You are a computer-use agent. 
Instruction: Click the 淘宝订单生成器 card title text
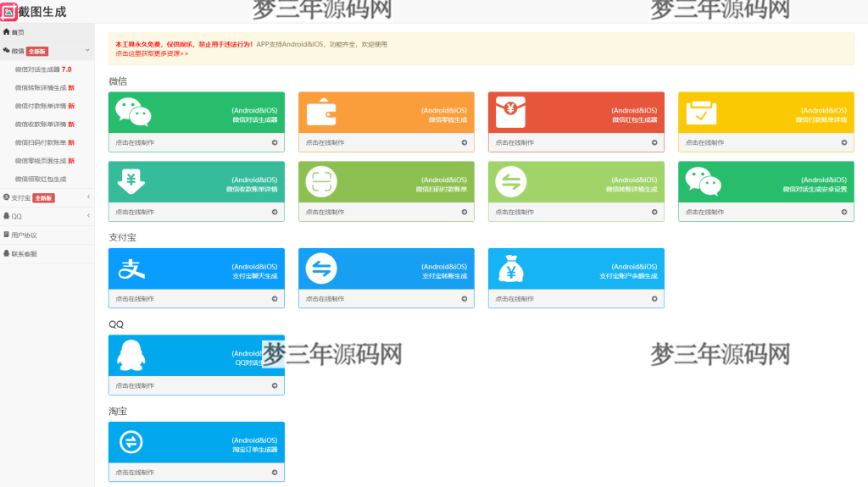pos(254,450)
